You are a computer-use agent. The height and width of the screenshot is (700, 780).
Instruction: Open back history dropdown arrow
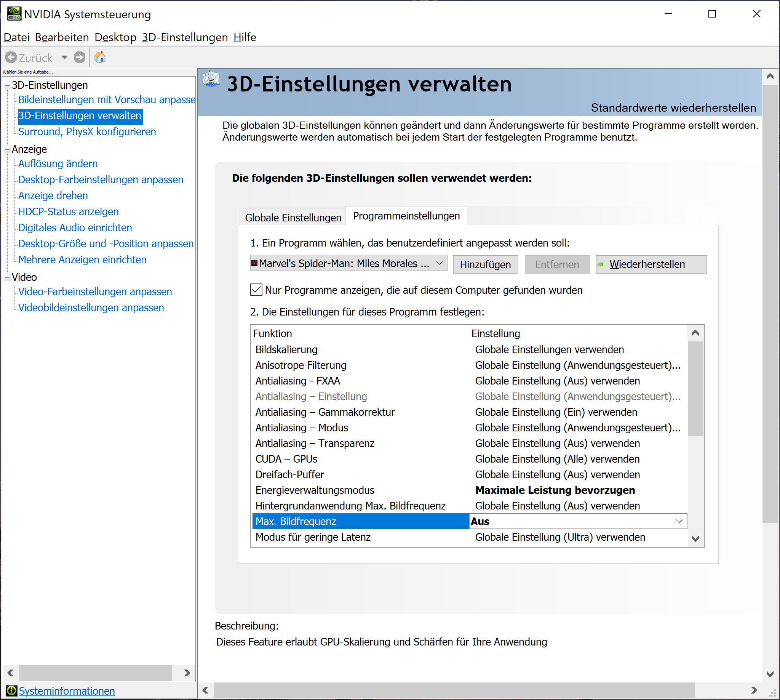(x=65, y=57)
